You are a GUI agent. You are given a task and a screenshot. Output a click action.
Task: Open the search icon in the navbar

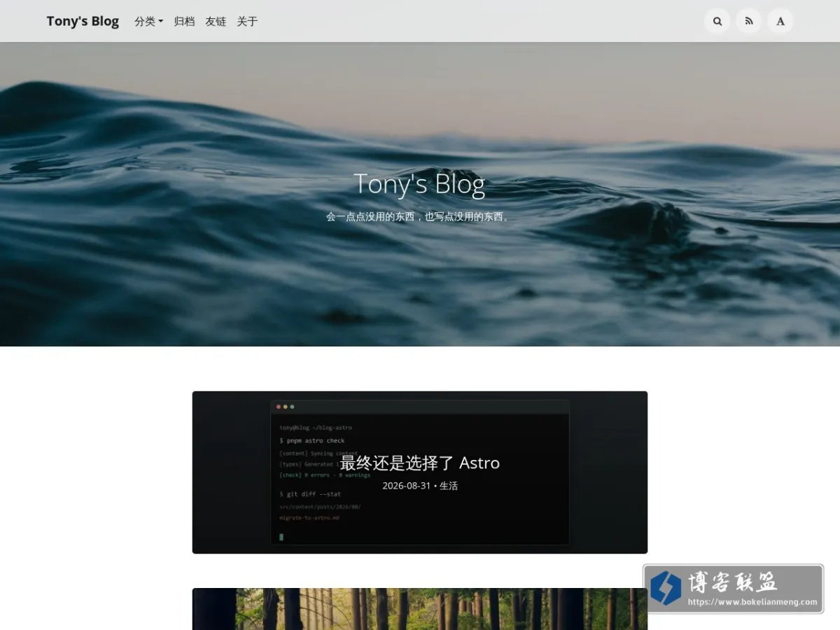[x=717, y=21]
